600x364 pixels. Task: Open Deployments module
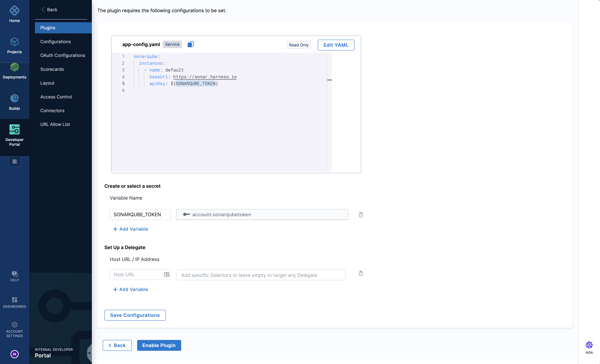[15, 71]
